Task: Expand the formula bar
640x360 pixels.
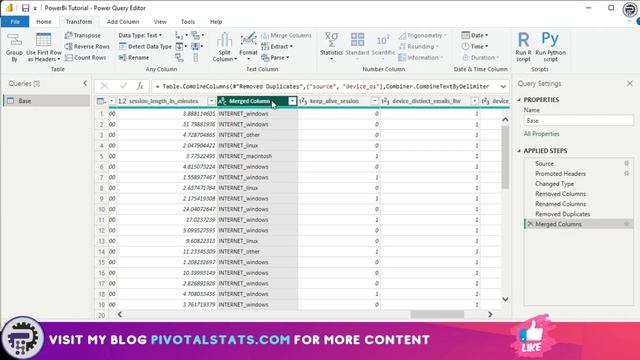Action: point(503,87)
